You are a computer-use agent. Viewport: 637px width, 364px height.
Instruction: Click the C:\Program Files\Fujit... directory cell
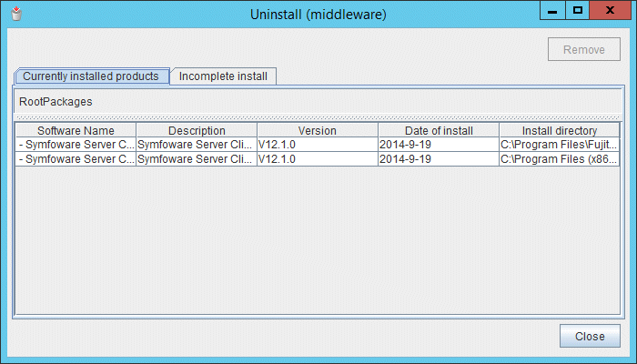point(560,145)
